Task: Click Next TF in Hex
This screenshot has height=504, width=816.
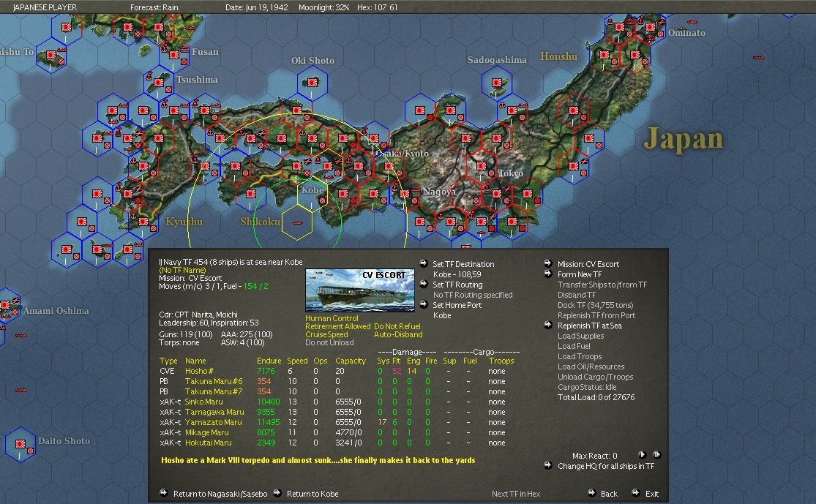Action: pyautogui.click(x=516, y=494)
